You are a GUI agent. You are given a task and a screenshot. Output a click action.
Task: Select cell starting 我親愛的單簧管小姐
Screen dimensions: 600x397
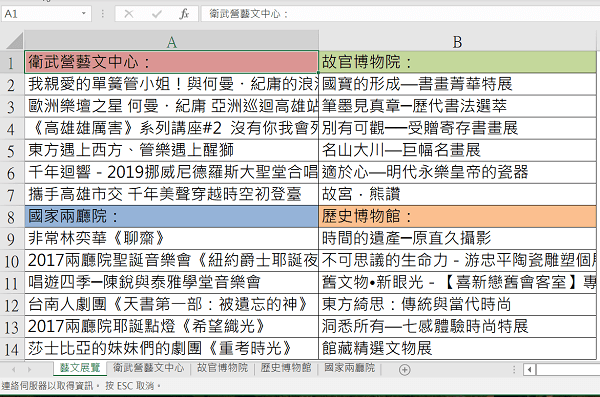click(x=171, y=84)
